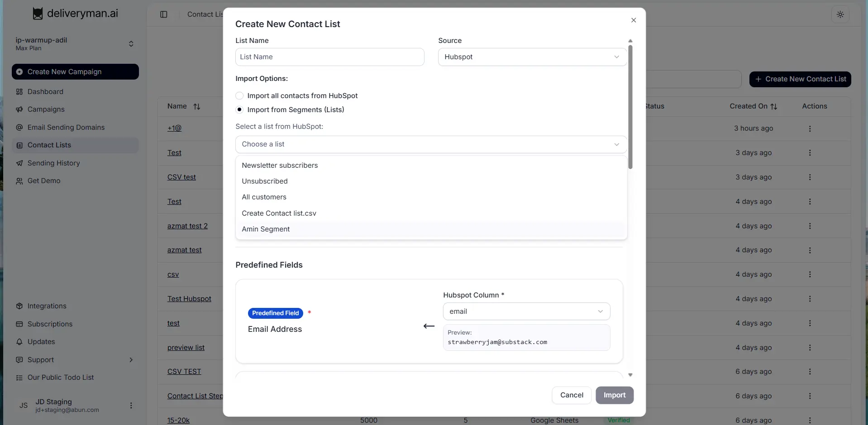Open the Hubspot Column email dropdown

pyautogui.click(x=526, y=312)
